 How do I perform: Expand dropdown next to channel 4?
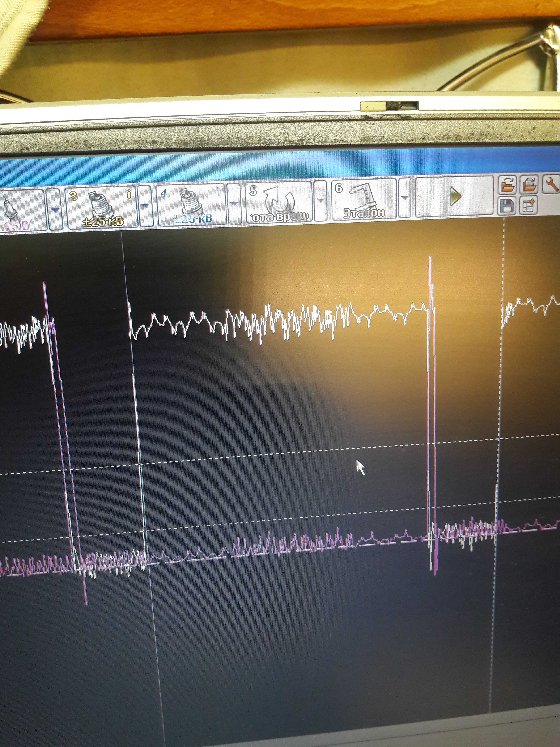click(x=234, y=203)
